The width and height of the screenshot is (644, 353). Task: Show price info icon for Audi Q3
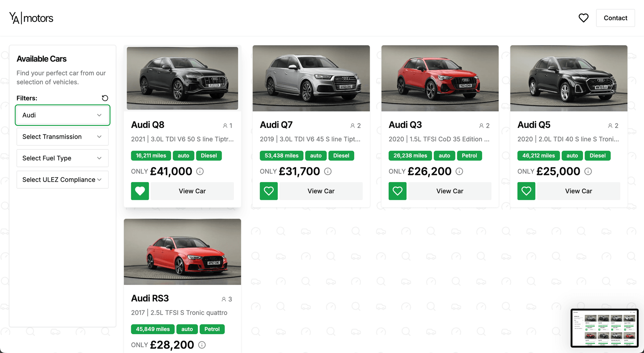tap(459, 172)
